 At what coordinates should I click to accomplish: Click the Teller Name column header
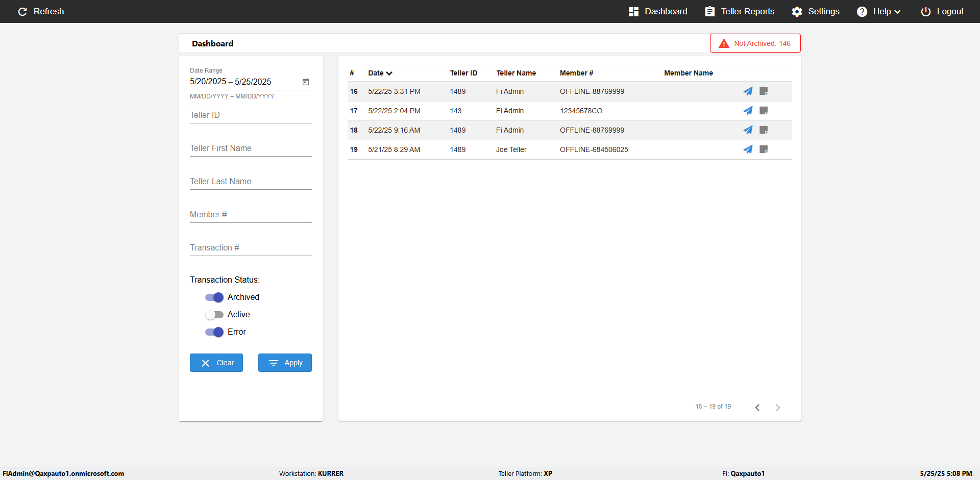point(516,73)
